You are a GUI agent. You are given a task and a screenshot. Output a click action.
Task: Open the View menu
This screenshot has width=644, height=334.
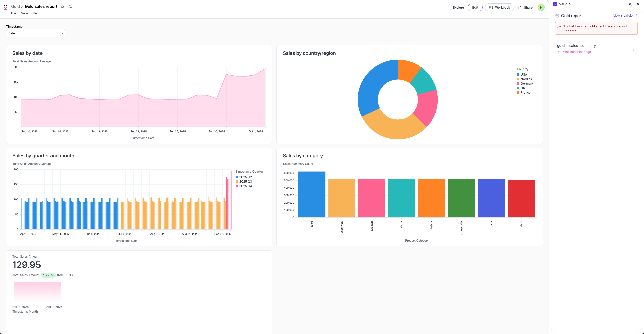tap(24, 13)
